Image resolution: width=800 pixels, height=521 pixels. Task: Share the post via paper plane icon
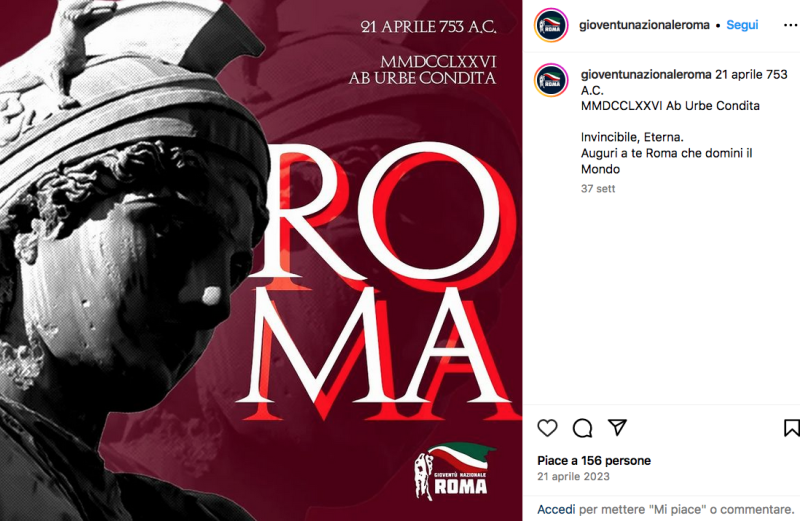[x=617, y=427]
